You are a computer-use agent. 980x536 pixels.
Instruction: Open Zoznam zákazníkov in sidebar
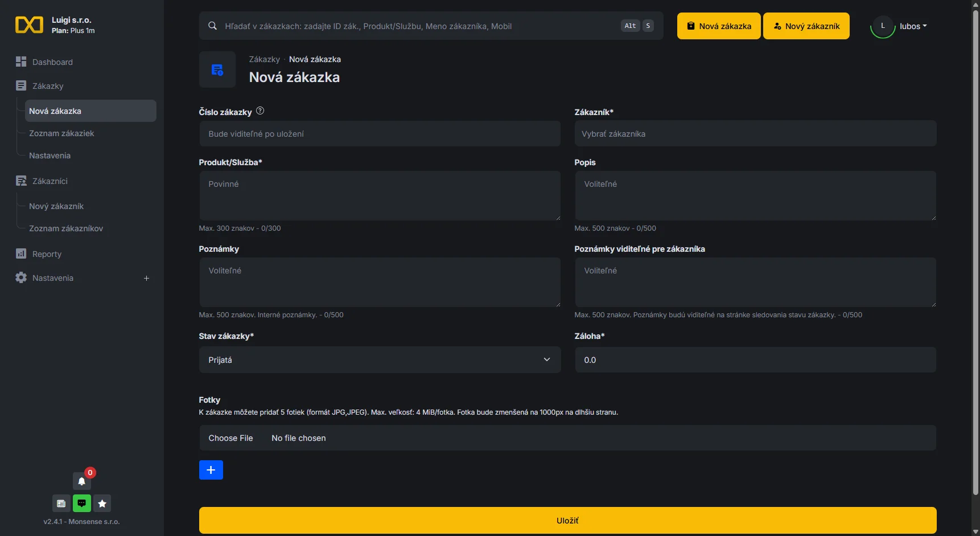coord(66,228)
